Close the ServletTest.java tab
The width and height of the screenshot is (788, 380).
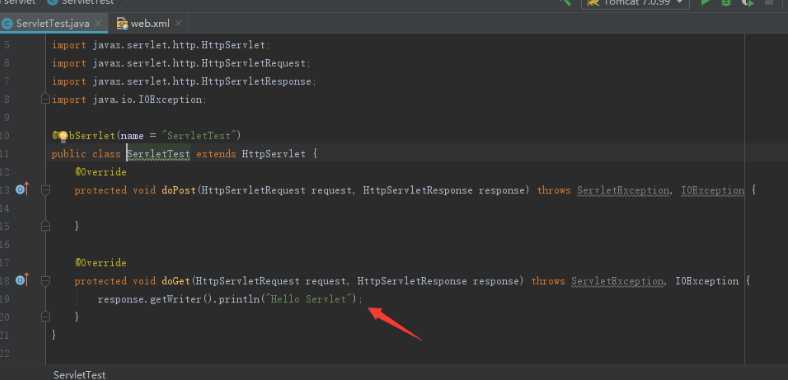[99, 23]
